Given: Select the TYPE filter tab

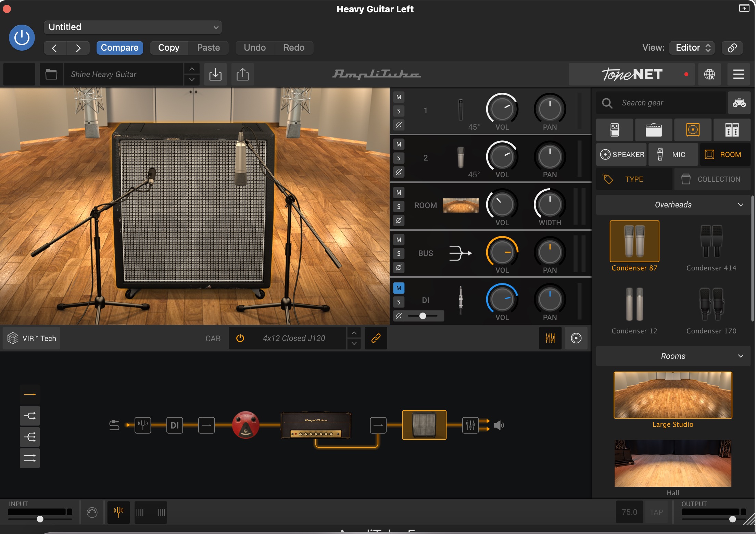Looking at the screenshot, I should coord(634,179).
